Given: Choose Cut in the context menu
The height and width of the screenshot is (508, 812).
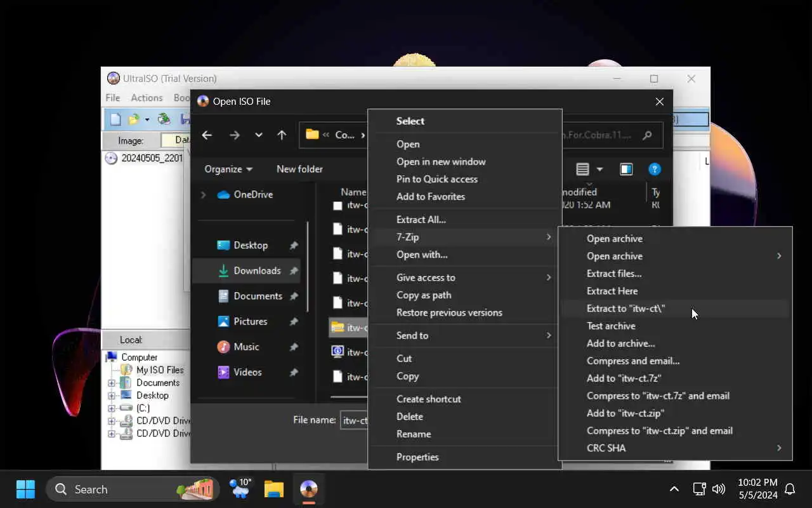Looking at the screenshot, I should [465, 358].
